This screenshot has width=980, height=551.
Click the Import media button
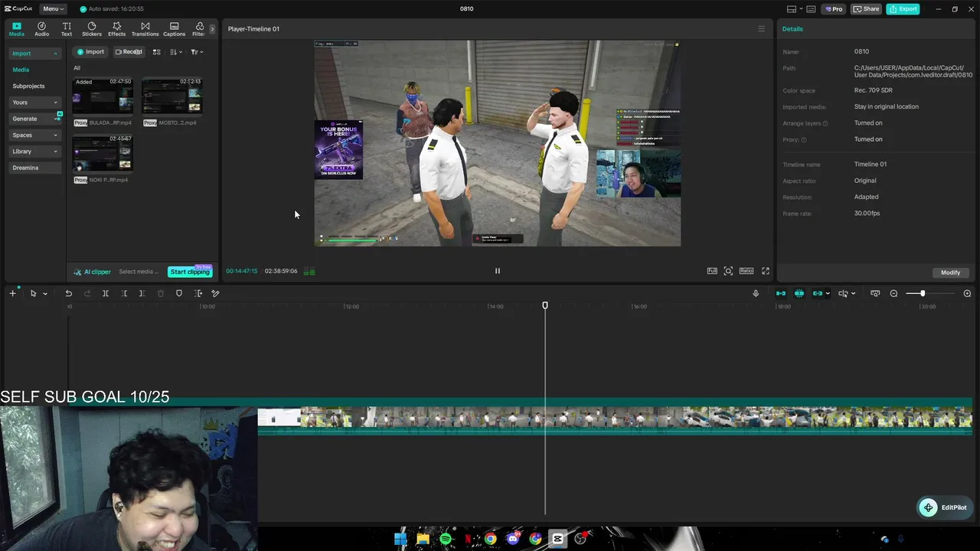pos(90,52)
